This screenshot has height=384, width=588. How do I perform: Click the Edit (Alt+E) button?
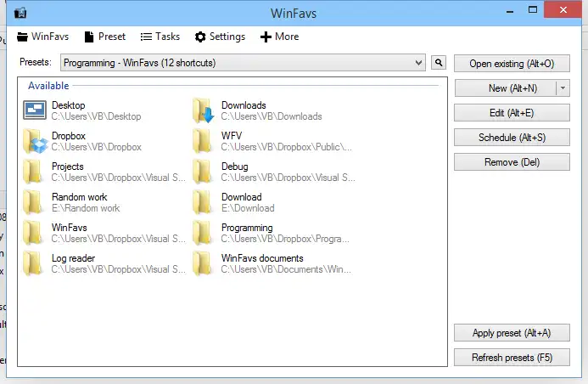[512, 113]
